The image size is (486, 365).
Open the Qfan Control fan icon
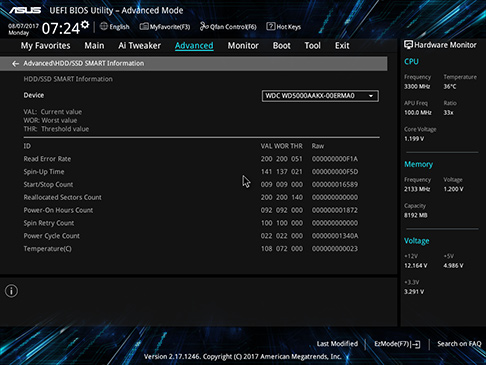pos(204,26)
